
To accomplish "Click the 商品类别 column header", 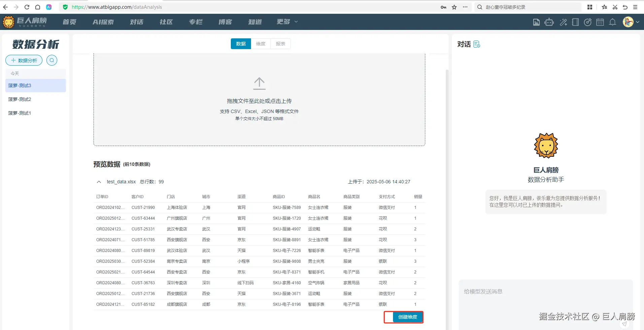I will (352, 197).
